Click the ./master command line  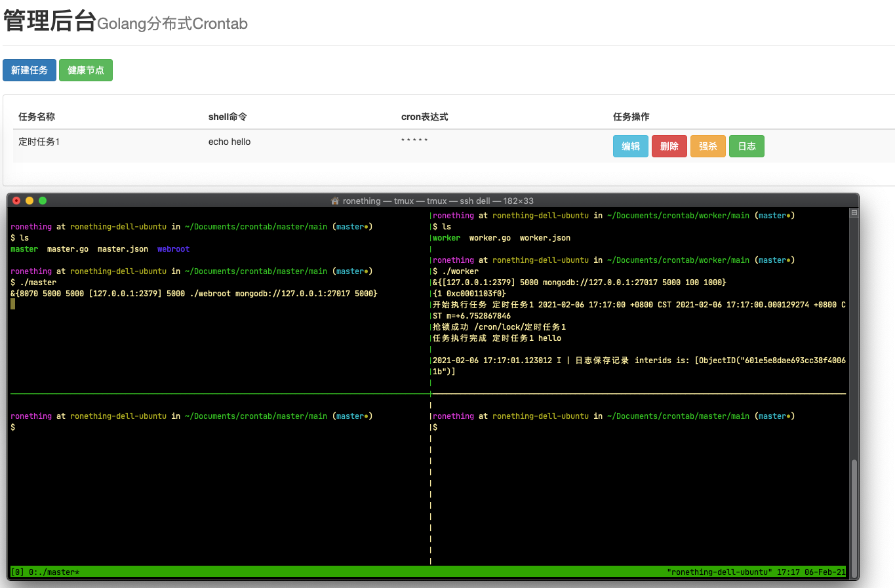(x=33, y=283)
